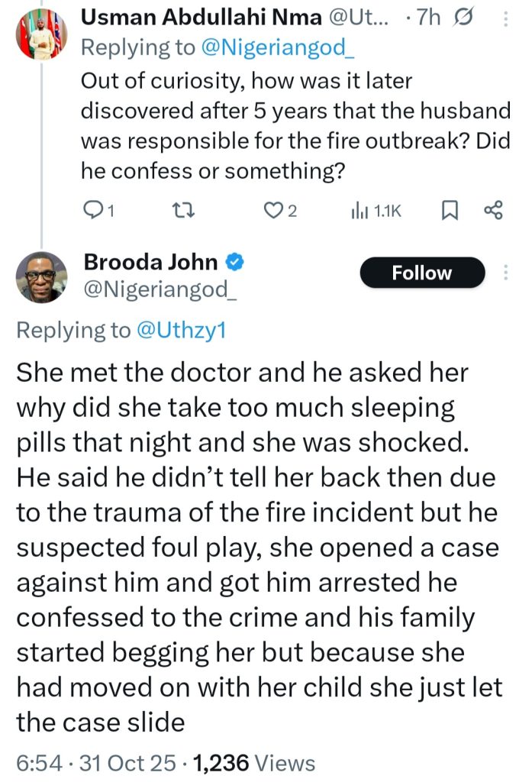
Task: Open more options on Usman's tweet
Action: pos(505,19)
